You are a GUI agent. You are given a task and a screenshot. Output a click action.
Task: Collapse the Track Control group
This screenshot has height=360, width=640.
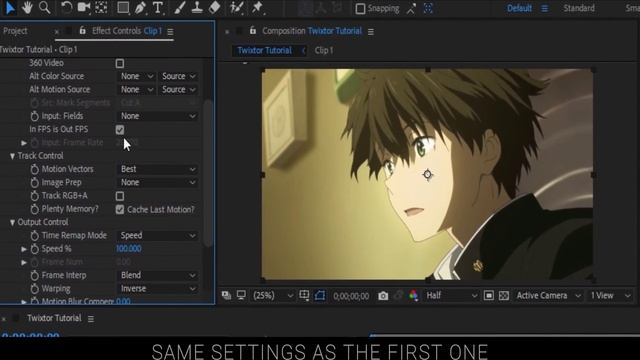12,156
